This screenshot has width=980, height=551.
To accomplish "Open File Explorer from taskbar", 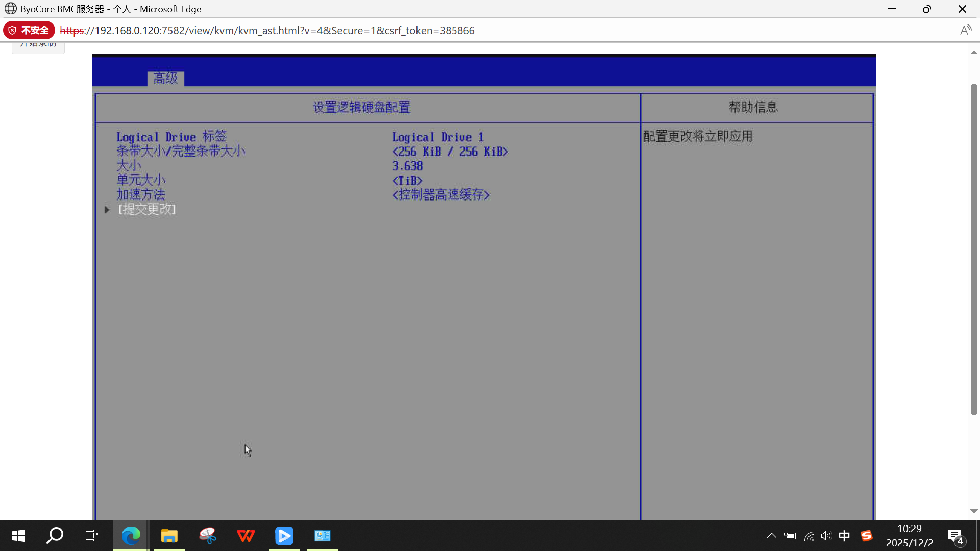I will pyautogui.click(x=169, y=536).
